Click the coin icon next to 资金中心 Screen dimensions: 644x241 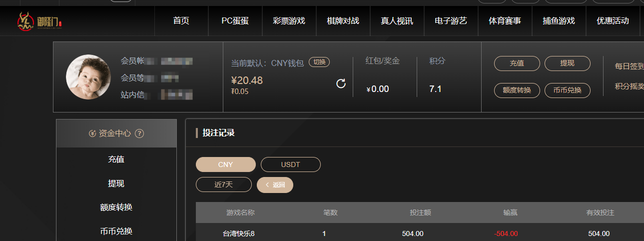coord(92,133)
